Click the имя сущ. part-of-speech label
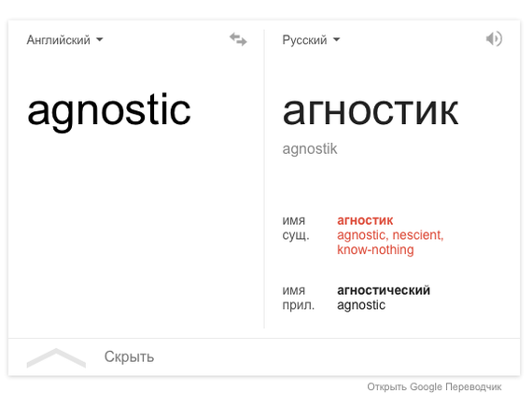The height and width of the screenshot is (405, 532). click(296, 228)
